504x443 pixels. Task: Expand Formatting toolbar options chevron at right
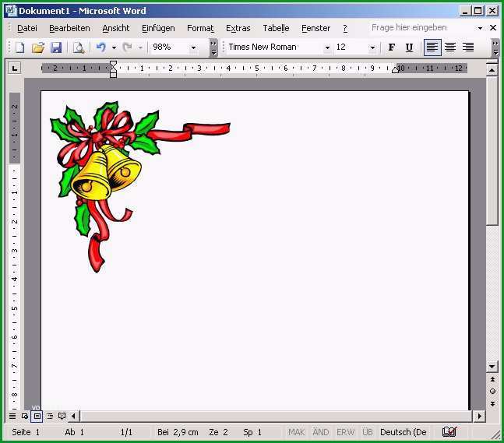[495, 47]
